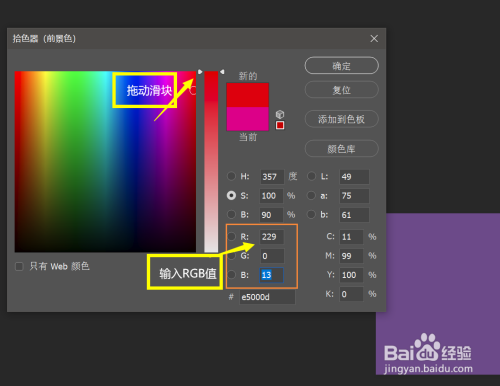Click the blue field showing 13
Screen dimensions: 500x386
point(272,275)
